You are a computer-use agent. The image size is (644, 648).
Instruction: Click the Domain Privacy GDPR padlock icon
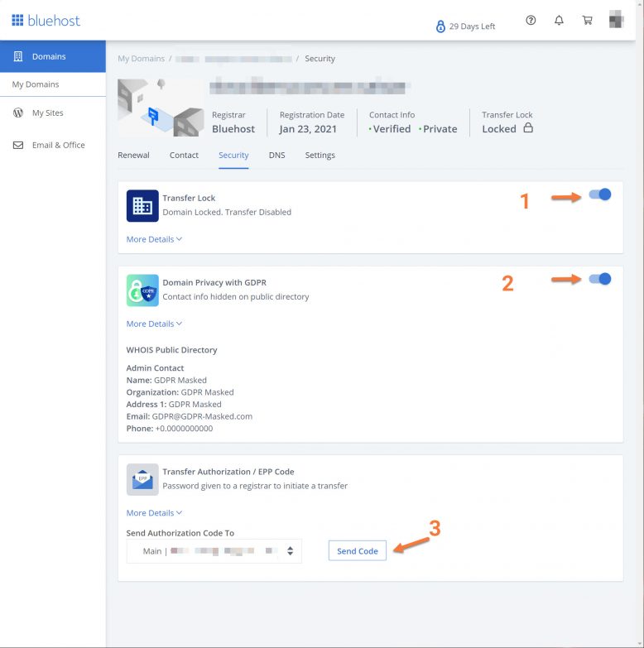click(142, 290)
